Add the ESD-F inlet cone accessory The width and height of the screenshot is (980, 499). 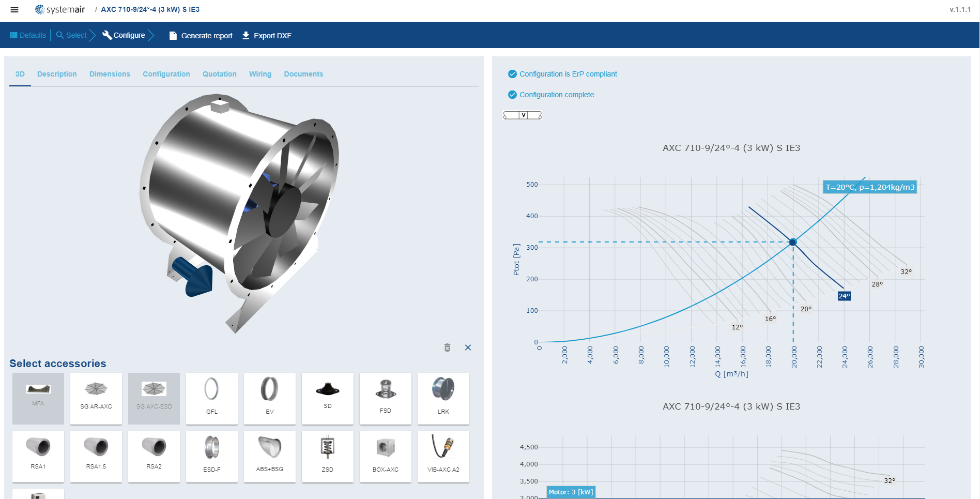click(x=212, y=457)
